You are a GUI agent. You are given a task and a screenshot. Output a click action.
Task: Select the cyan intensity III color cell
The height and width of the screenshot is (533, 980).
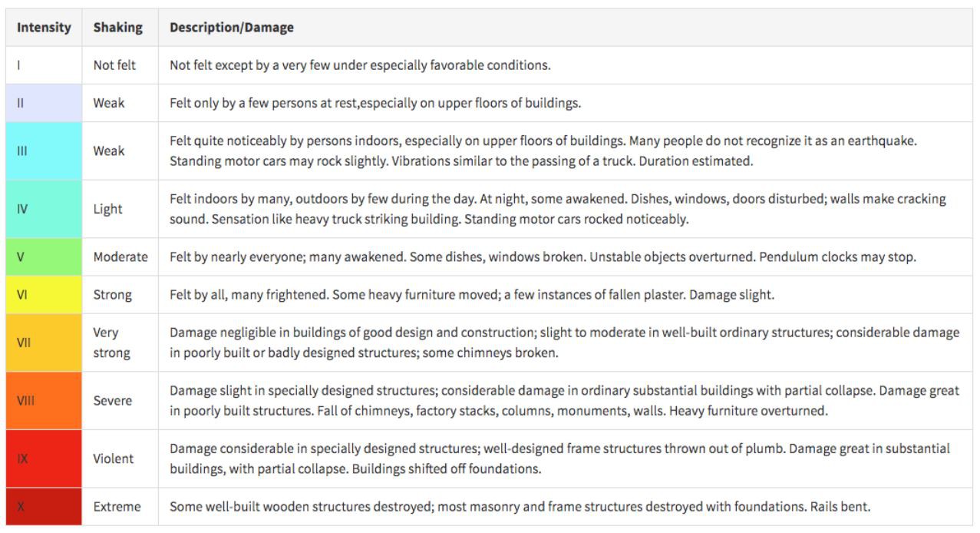pos(44,151)
